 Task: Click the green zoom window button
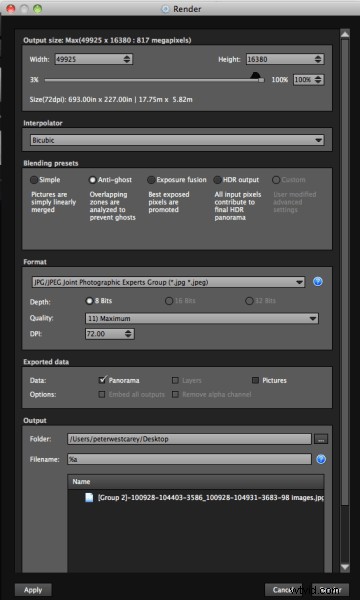[37, 8]
